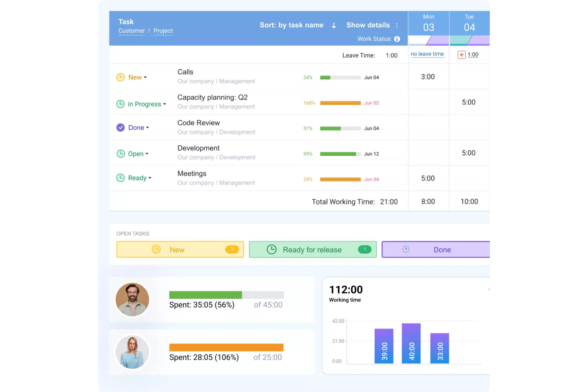
Task: Click the Development task progress bar
Action: click(340, 154)
